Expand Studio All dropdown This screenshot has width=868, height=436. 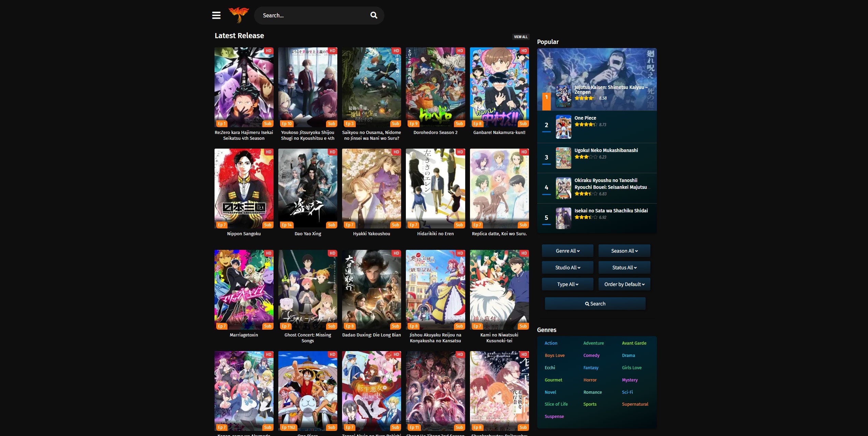(568, 268)
